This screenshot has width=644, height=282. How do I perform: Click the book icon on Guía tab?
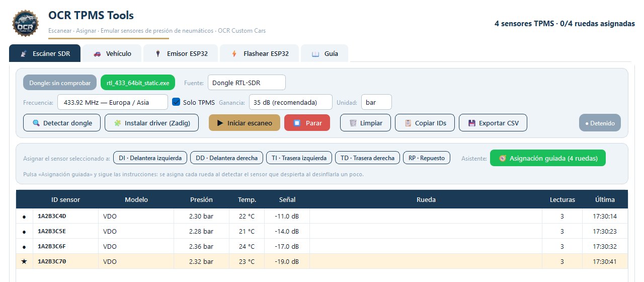point(315,53)
